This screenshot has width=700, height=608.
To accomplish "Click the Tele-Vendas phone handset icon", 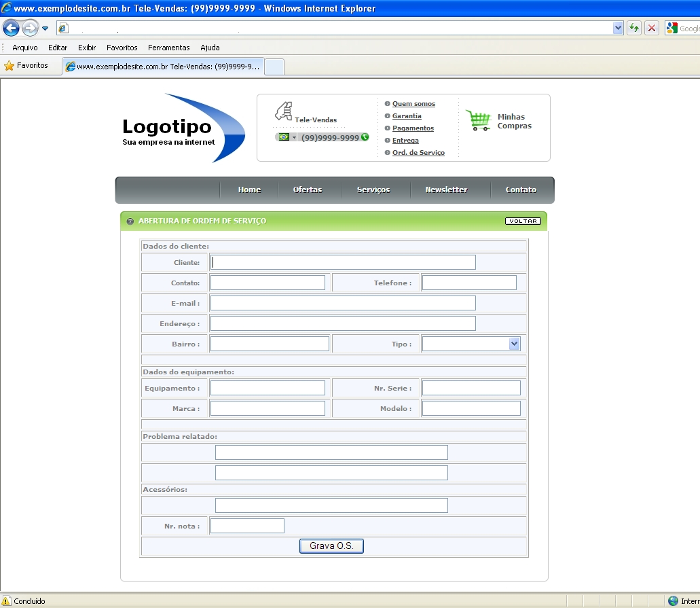I will (x=283, y=111).
